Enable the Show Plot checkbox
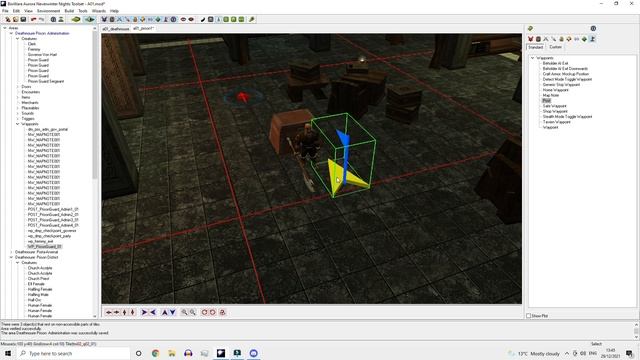 click(529, 316)
